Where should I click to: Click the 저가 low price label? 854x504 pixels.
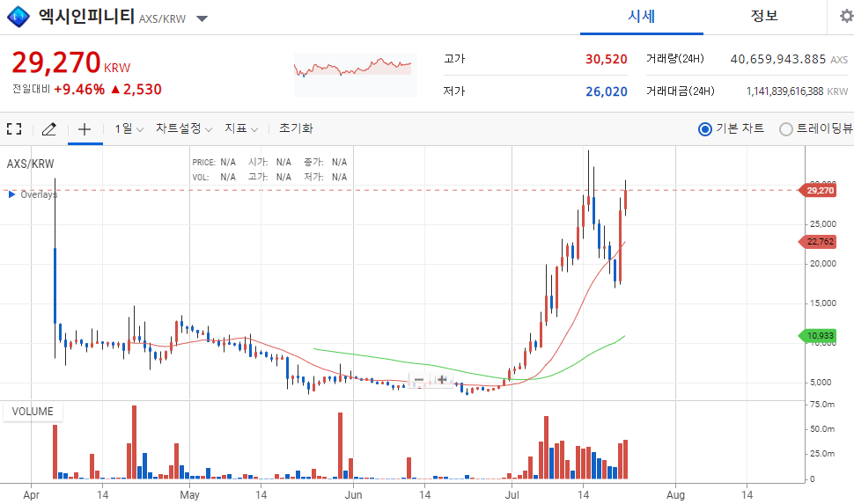pos(454,91)
